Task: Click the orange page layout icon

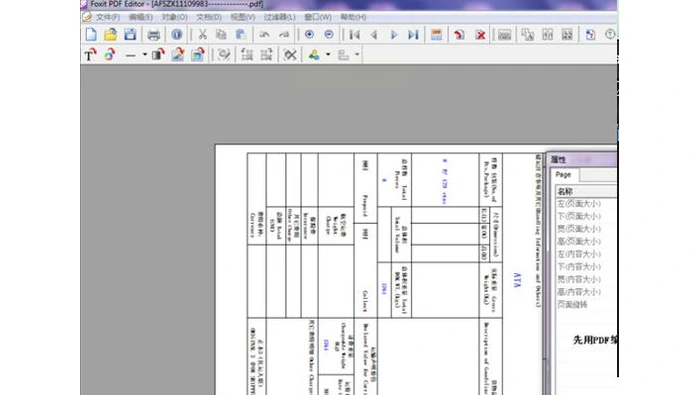Action: 436,34
